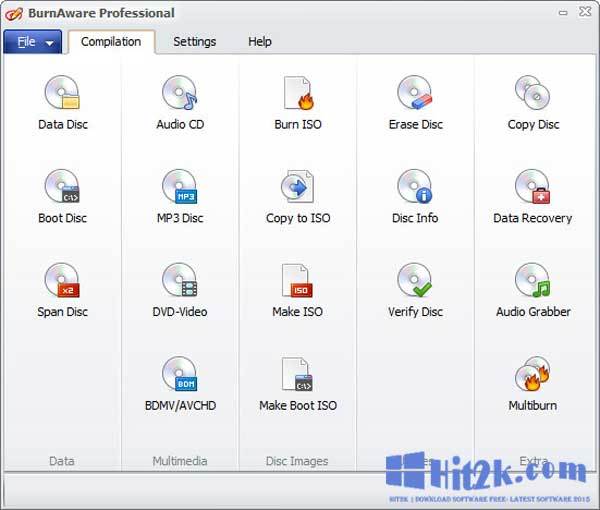This screenshot has width=600, height=510.
Task: Start the Multiburn tool
Action: pyautogui.click(x=533, y=384)
